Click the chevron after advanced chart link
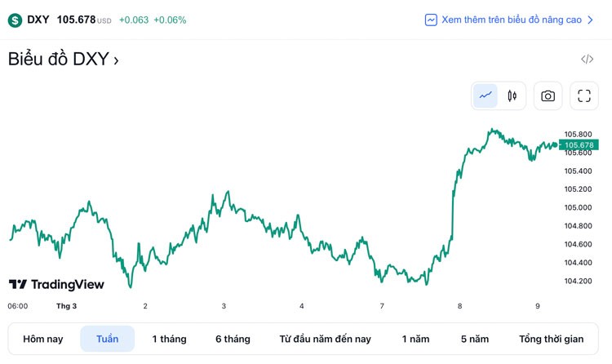Image resolution: width=612 pixels, height=364 pixels. tap(591, 20)
